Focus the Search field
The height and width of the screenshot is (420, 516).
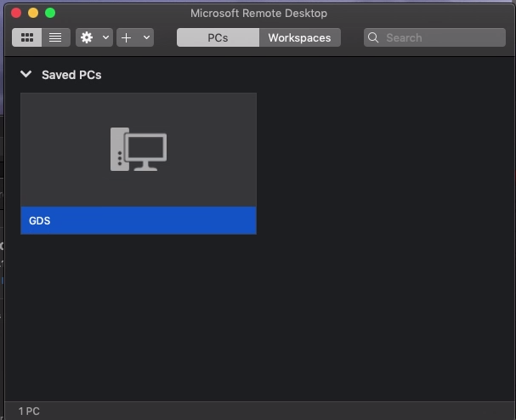click(434, 37)
